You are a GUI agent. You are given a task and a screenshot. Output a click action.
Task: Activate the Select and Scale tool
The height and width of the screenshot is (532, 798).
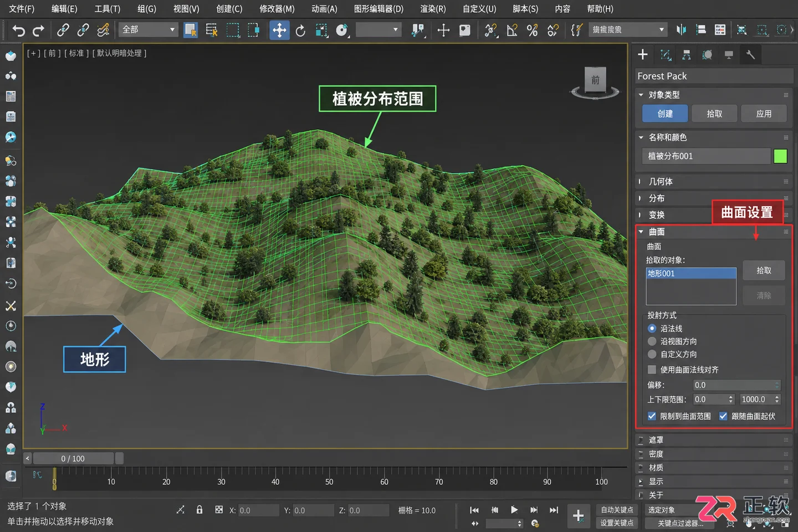321,30
